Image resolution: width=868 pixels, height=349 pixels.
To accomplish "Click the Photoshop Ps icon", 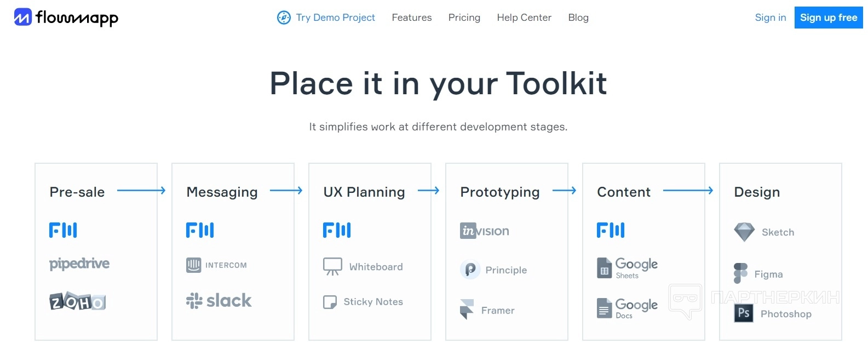I will click(x=744, y=313).
